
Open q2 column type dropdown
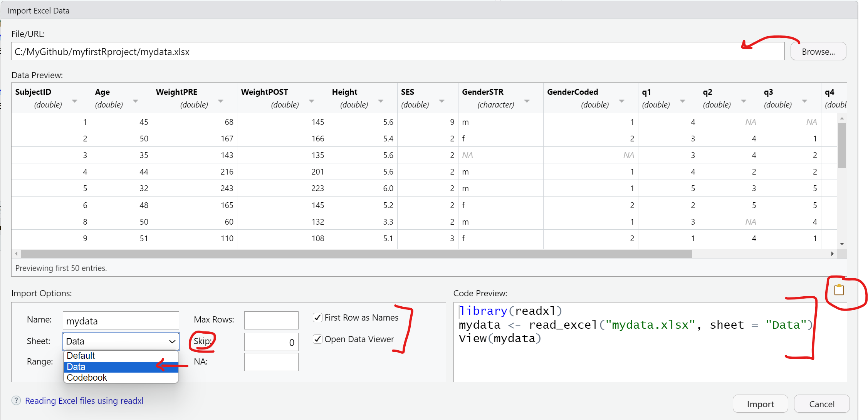(x=744, y=101)
